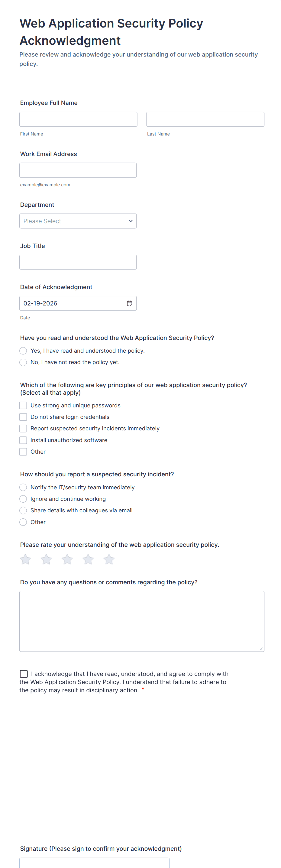Click the questions or comments text area
281x868 pixels.
[142, 621]
